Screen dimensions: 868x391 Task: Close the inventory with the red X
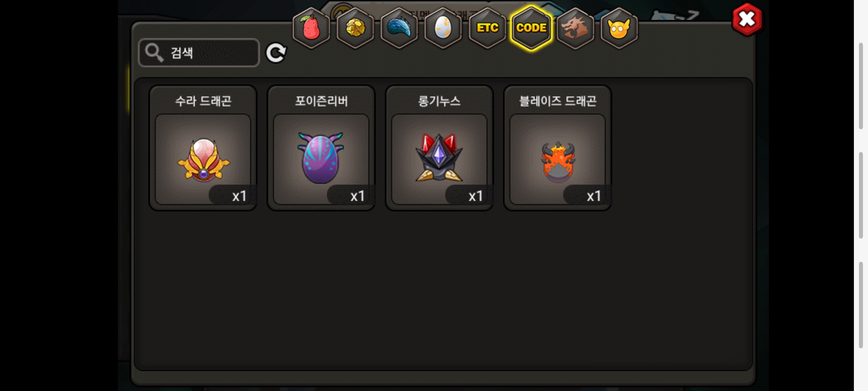click(747, 20)
